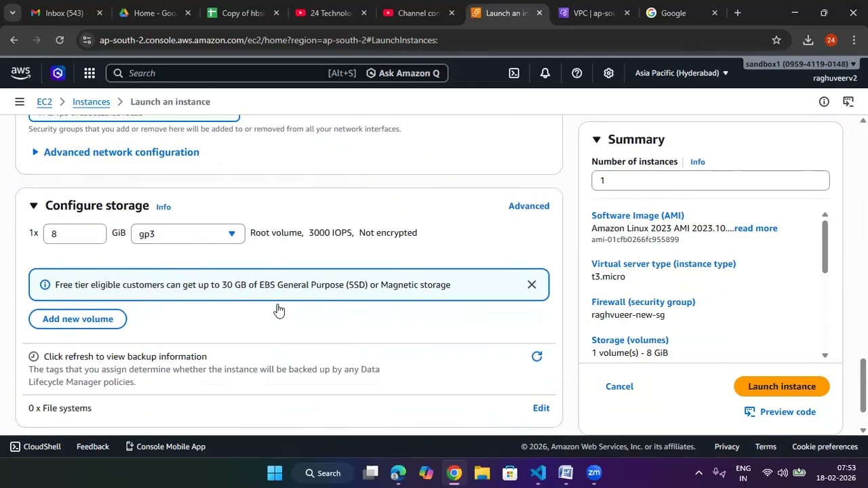Click Add new volume button
The image size is (868, 488).
[x=78, y=319]
